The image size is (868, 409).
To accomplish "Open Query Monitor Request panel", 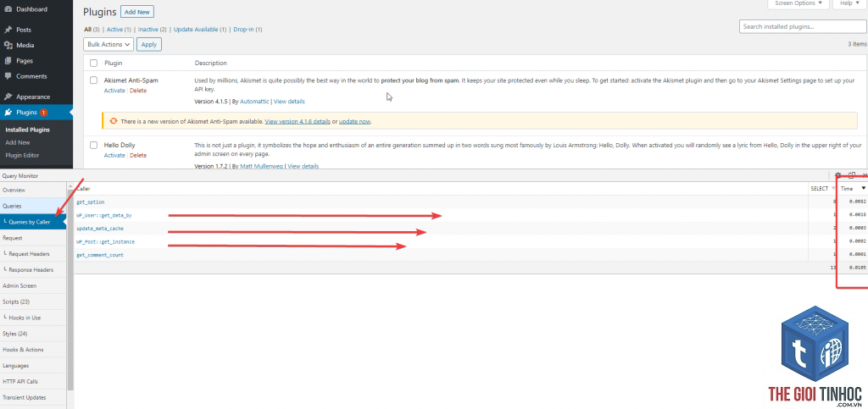I will 33,238.
